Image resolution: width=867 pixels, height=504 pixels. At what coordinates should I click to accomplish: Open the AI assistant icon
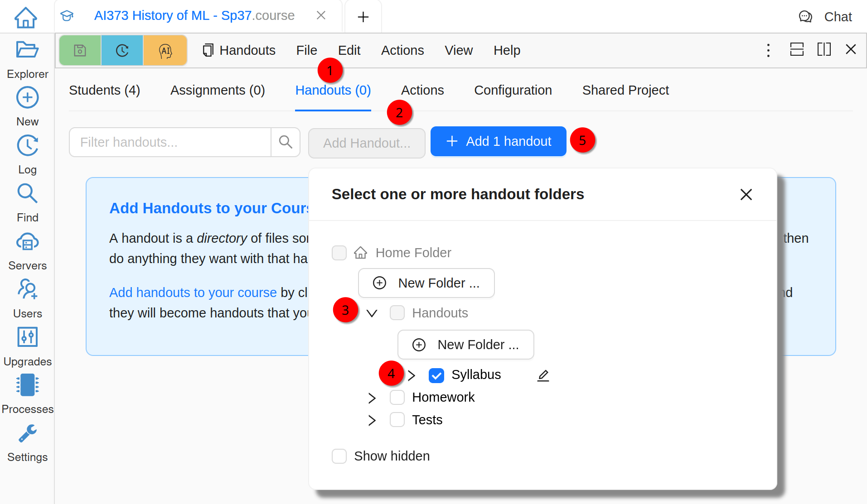click(165, 50)
